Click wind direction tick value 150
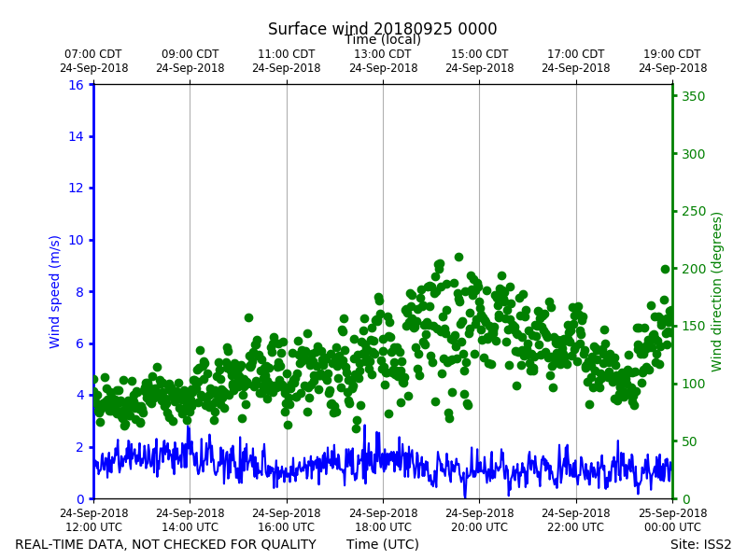Screen dimensions: 747x560 tap(693, 326)
